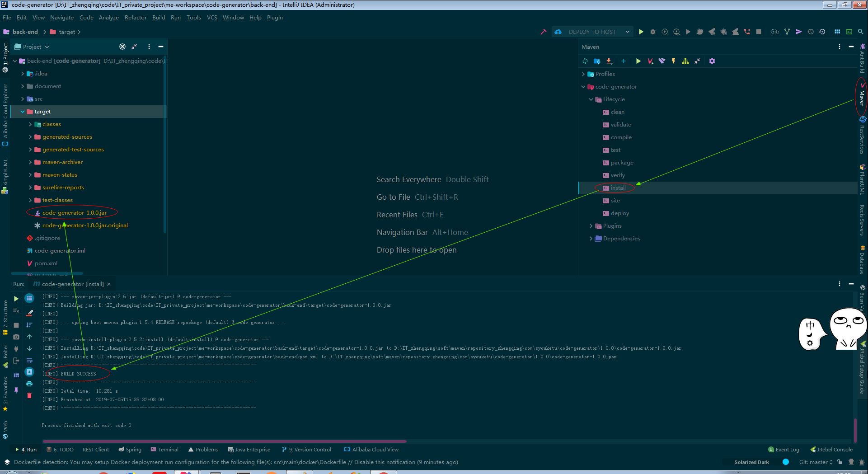Viewport: 868px width, 474px height.
Task: Click Run with Coverage icon
Action: [664, 32]
